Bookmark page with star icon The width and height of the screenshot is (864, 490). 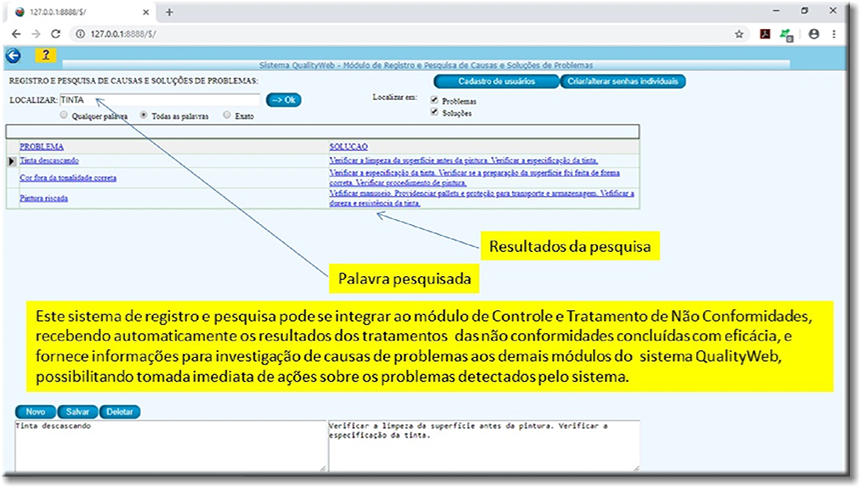click(739, 34)
